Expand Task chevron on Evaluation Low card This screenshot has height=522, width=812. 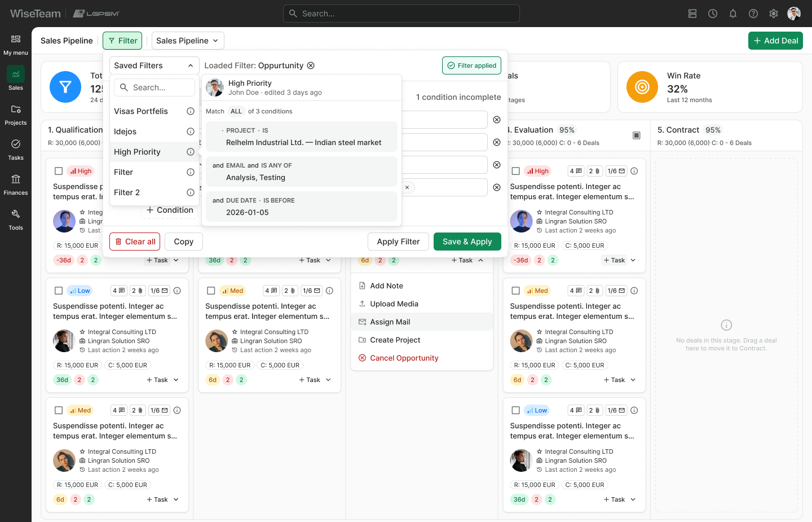pyautogui.click(x=633, y=499)
